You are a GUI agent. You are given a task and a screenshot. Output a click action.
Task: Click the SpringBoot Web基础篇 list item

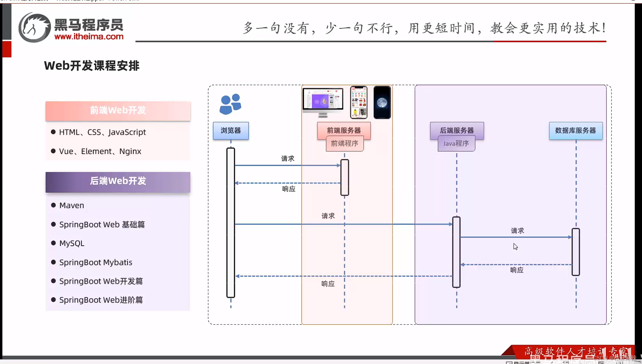pyautogui.click(x=102, y=224)
